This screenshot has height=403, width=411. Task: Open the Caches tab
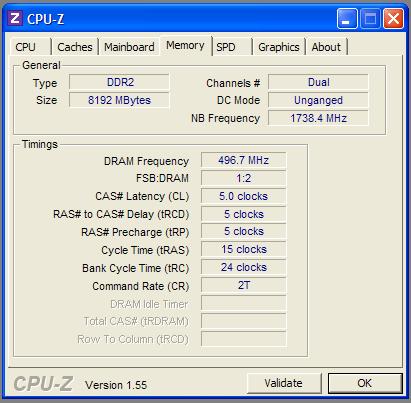tap(75, 47)
